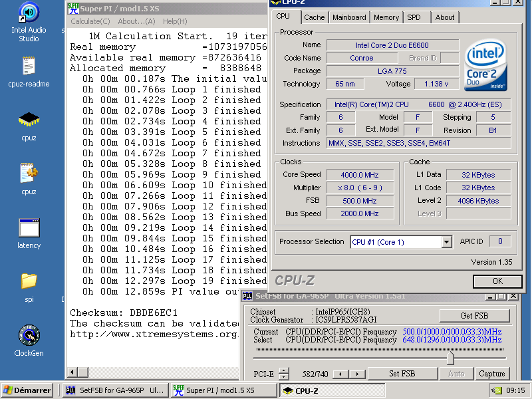Open the Calculate(C) menu in Super PI

pos(90,21)
